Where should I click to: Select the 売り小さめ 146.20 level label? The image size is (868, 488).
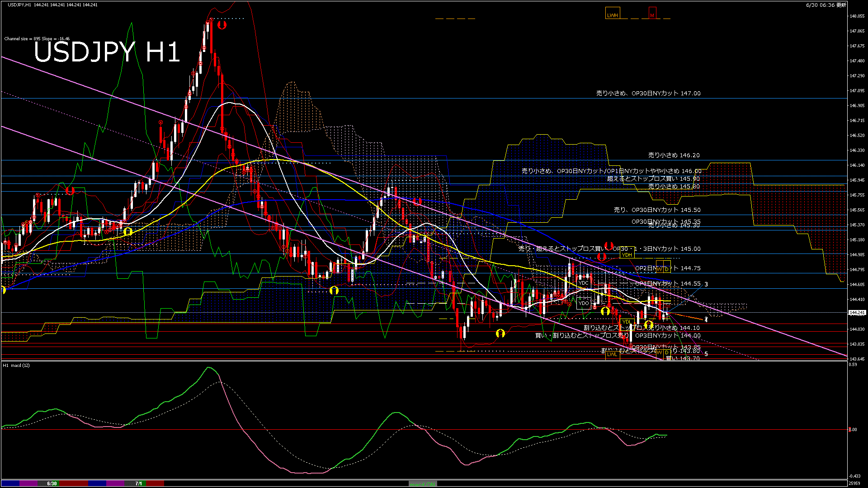(x=674, y=155)
